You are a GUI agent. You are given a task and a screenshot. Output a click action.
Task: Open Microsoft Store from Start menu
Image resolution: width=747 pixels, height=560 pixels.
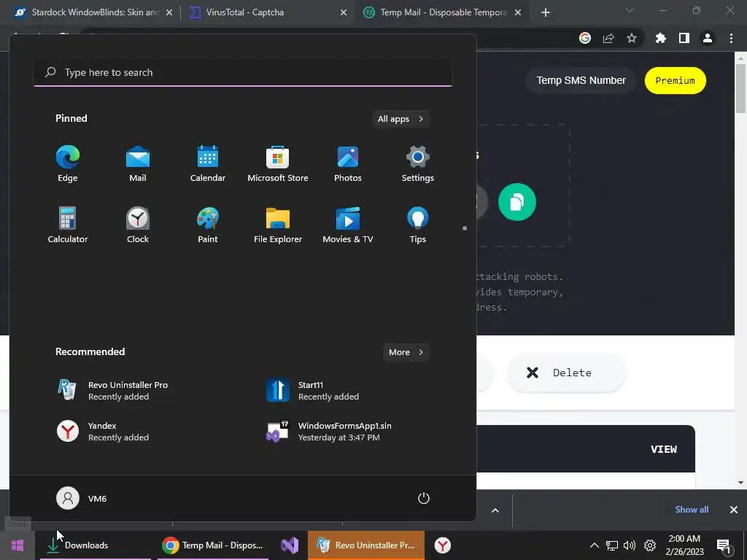pyautogui.click(x=278, y=164)
